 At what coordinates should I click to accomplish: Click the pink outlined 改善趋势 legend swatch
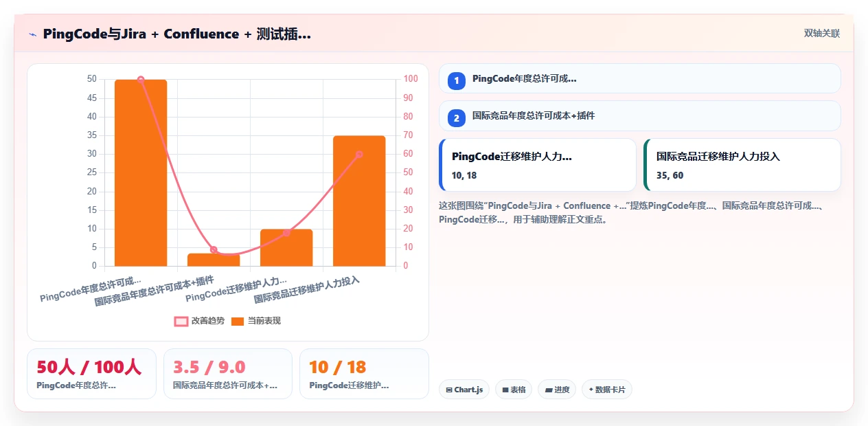181,322
